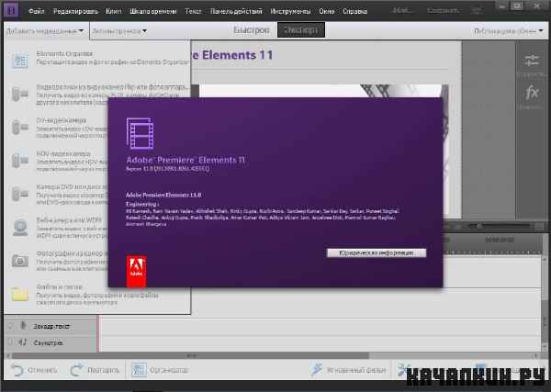
Task: Click the red Adobe logo in the About dialog
Action: click(136, 271)
